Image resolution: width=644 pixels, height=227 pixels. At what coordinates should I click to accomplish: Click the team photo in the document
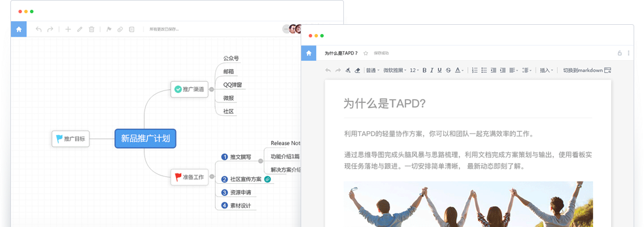[468, 204]
